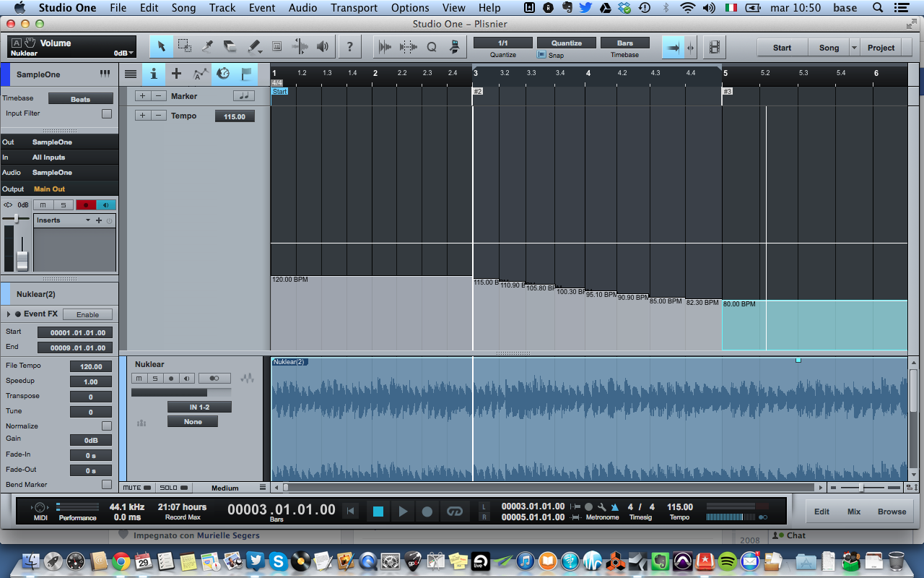Click the Event FX Enable button
This screenshot has width=924, height=578.
(x=87, y=314)
